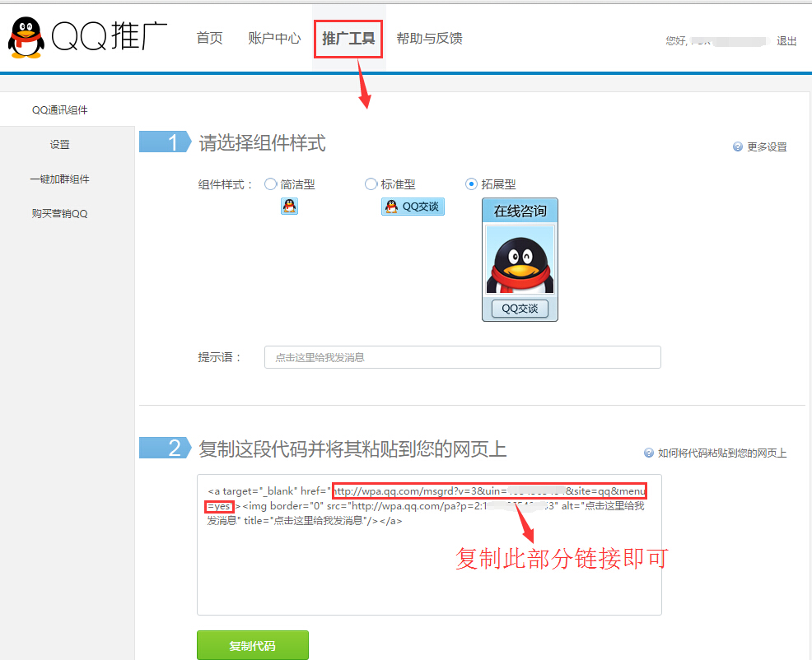
Task: Open 一键加群组件 in the sidebar
Action: coord(59,179)
